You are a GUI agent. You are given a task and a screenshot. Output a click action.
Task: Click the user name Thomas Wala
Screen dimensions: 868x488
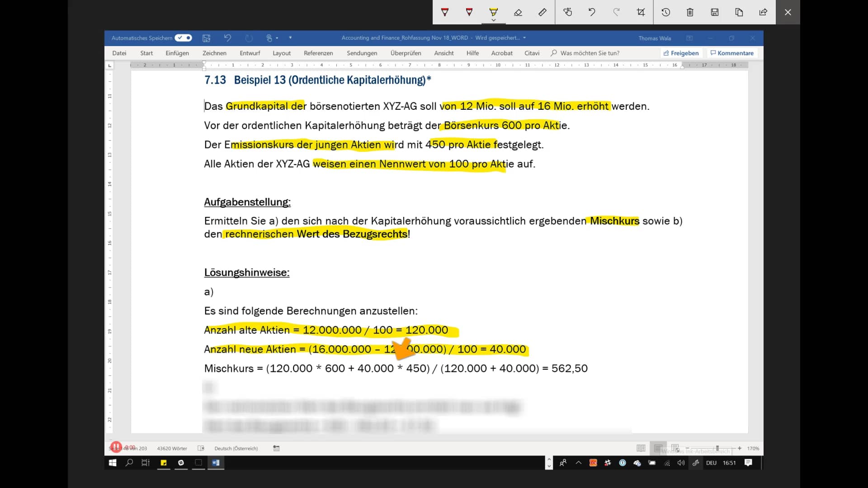coord(655,38)
